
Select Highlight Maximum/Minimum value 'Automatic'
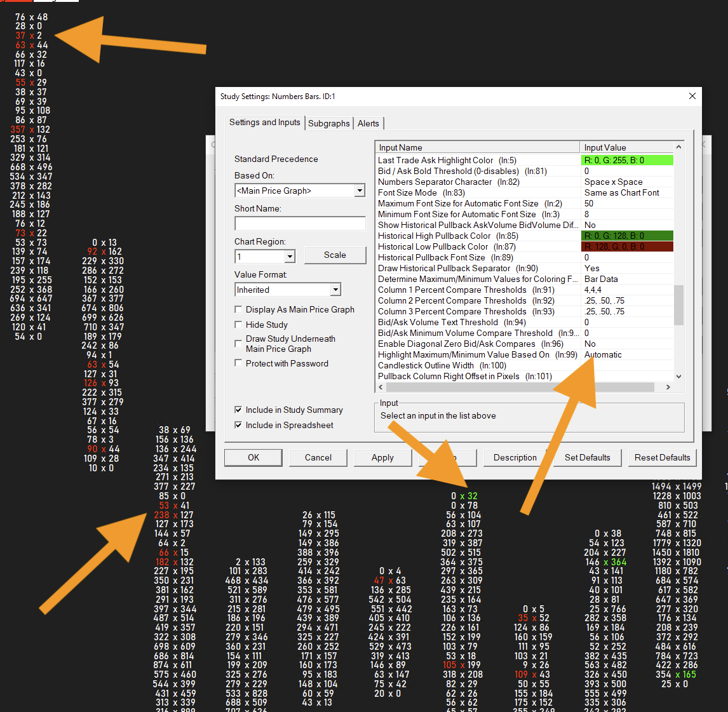[603, 354]
